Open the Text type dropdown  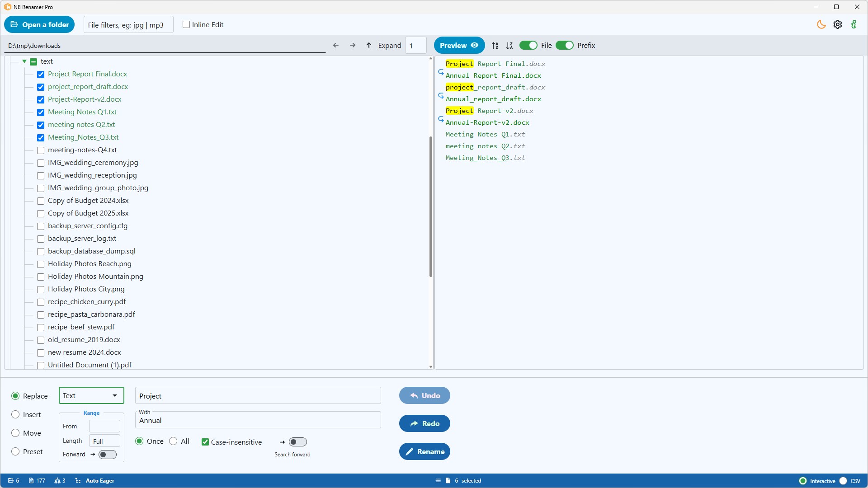point(91,396)
